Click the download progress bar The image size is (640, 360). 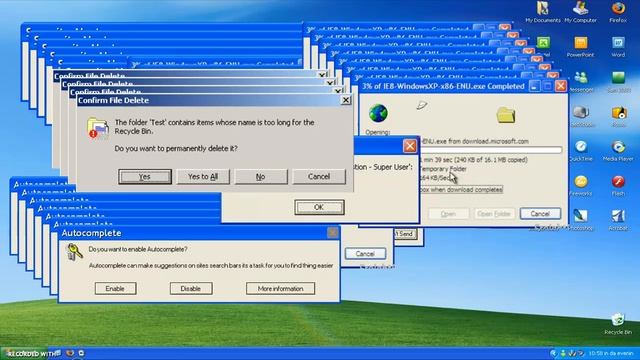[491, 150]
